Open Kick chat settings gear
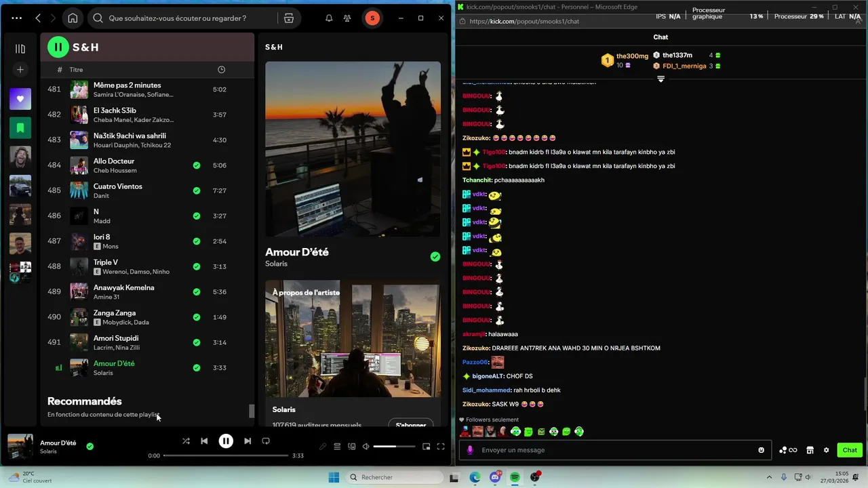 pos(826,450)
